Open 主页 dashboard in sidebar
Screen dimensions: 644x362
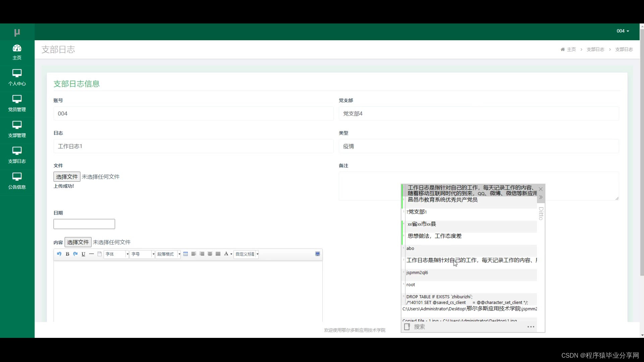pyautogui.click(x=17, y=52)
